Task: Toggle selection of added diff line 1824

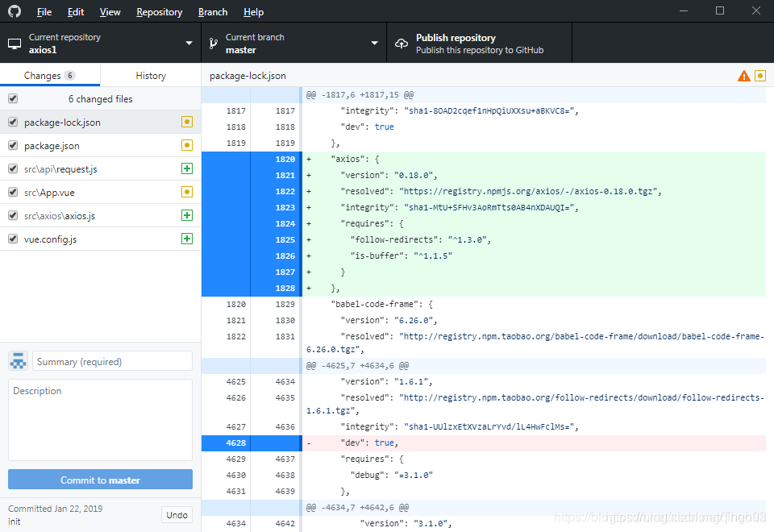Action: (x=252, y=223)
